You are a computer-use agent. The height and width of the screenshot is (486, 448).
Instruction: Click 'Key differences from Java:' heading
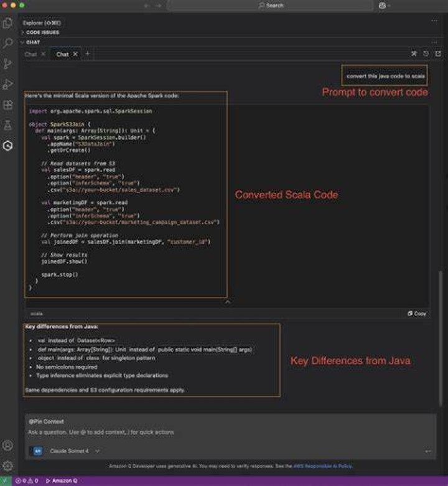pyautogui.click(x=62, y=326)
